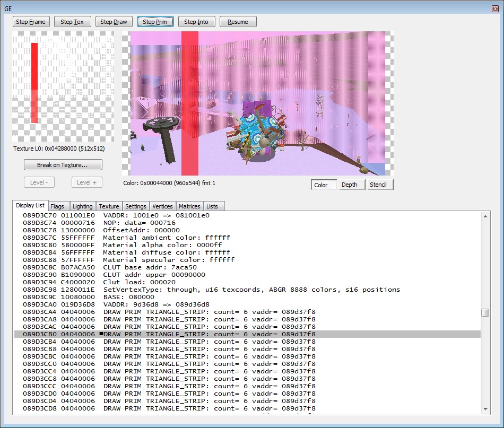Switch framebuffer view to Stencil
The image size is (504, 428).
[x=380, y=185]
